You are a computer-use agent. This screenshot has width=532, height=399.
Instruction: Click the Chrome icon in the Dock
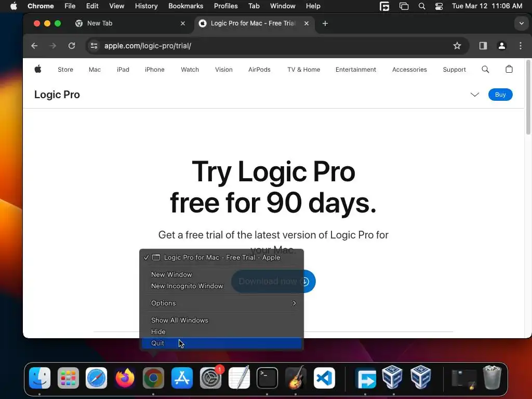pyautogui.click(x=153, y=378)
